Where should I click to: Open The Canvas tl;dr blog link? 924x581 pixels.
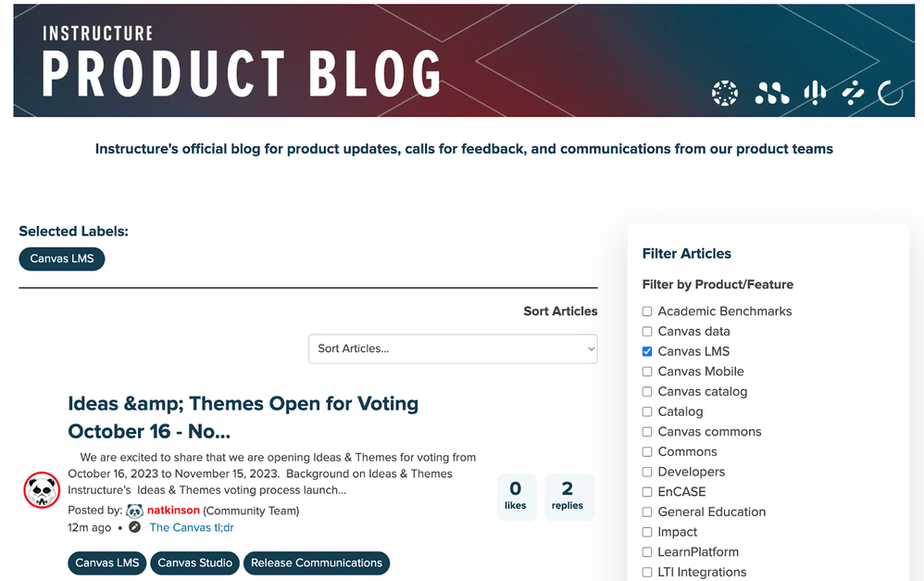[x=192, y=527]
